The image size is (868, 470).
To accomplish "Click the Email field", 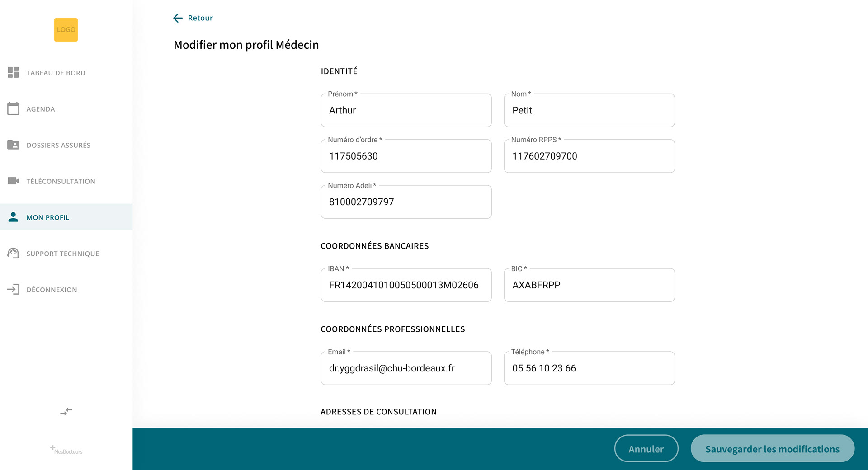I will point(406,368).
